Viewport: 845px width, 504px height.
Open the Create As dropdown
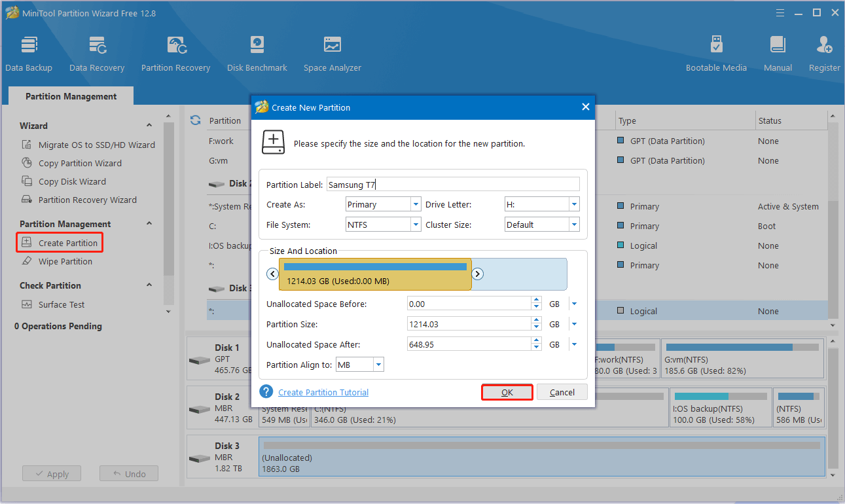click(416, 204)
